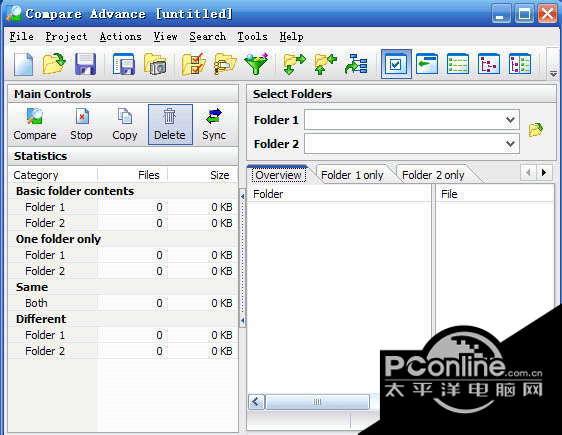
Task: Select the split tree and list view icon
Action: 520,64
